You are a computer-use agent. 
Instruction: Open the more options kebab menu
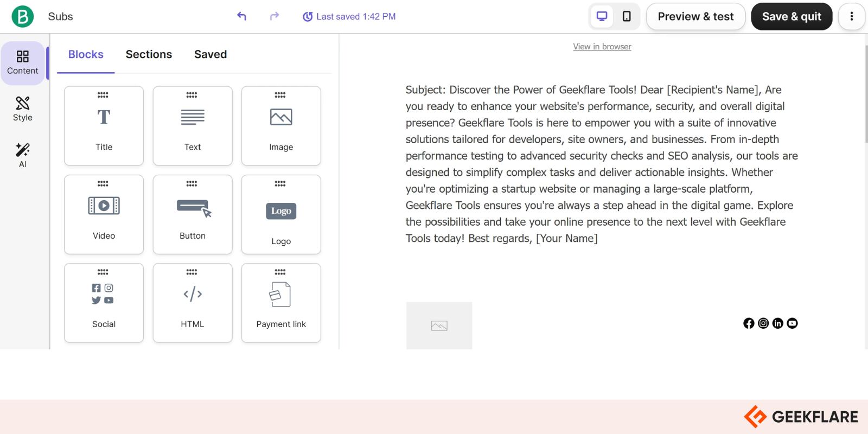coord(852,16)
